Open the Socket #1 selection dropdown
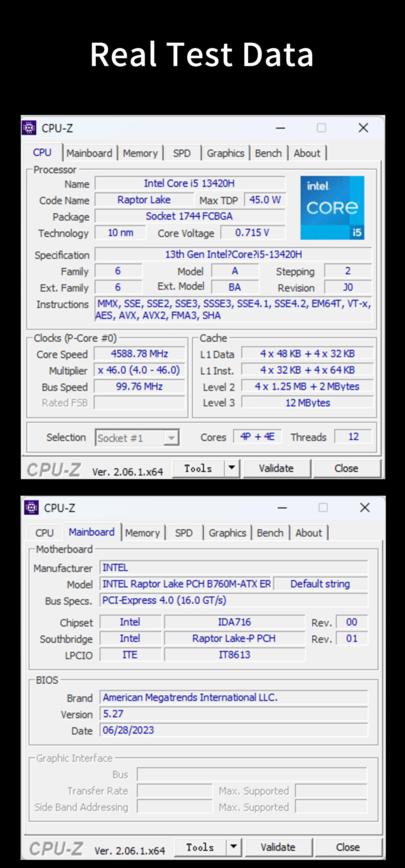Viewport: 405px width, 868px height. pos(171,438)
